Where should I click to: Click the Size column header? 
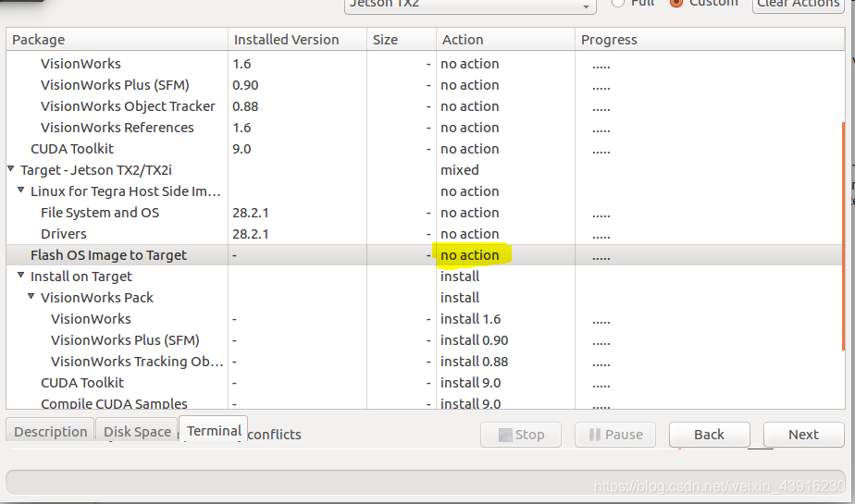point(402,39)
